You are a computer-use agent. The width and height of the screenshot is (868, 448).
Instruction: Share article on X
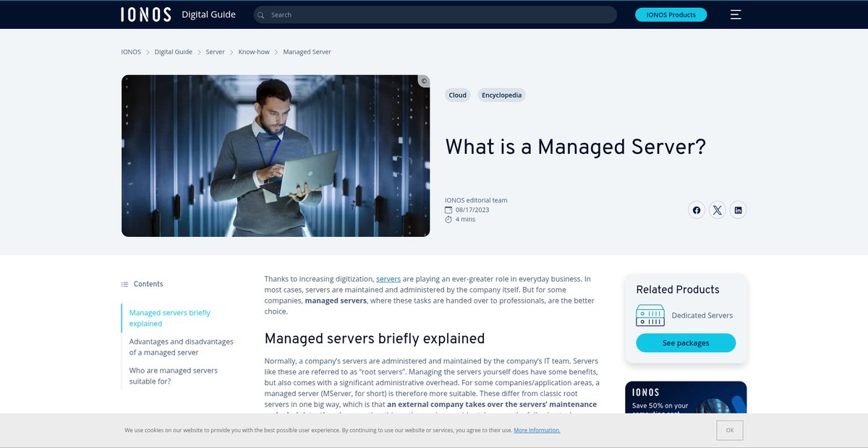click(717, 210)
